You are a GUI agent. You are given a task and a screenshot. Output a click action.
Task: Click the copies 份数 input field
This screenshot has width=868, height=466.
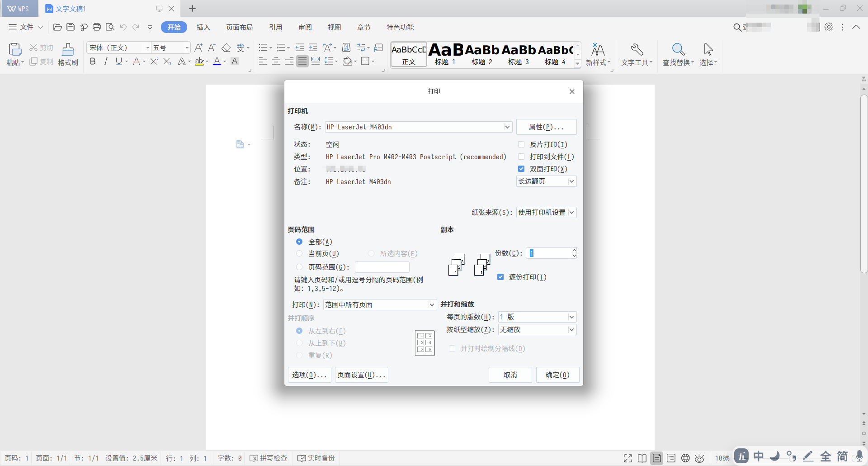pos(549,253)
